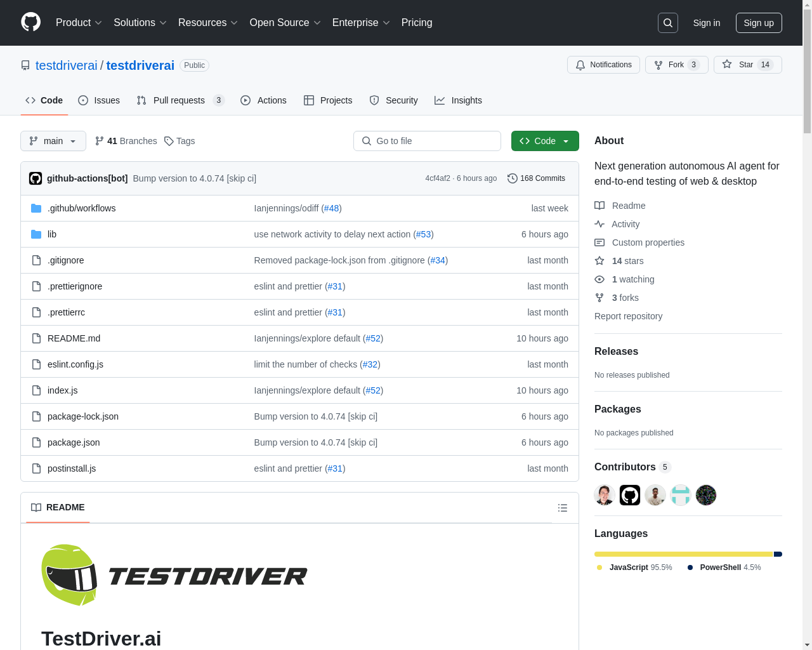Click the fork icon beside 3 forks
The image size is (812, 650).
pos(599,298)
